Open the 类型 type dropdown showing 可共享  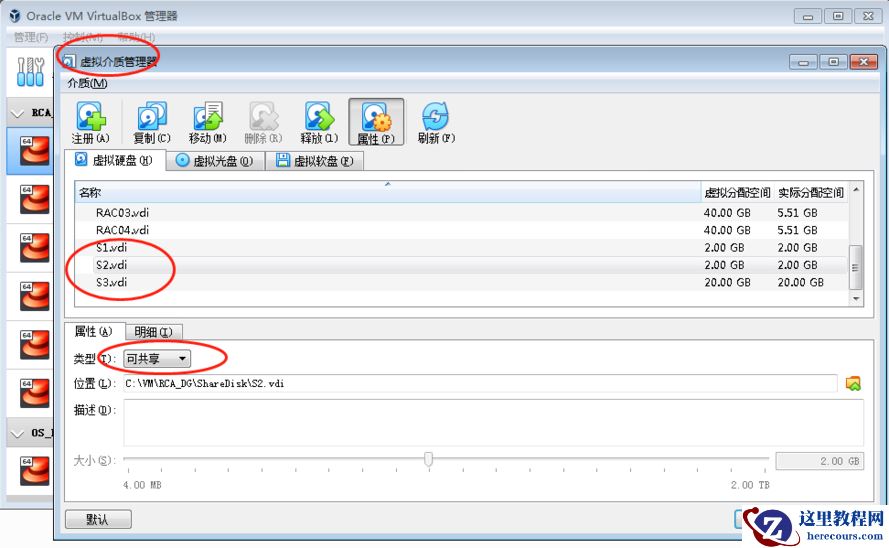coord(157,359)
